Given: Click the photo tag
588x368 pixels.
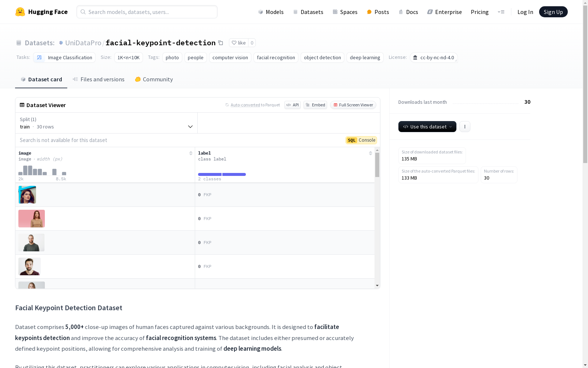Looking at the screenshot, I should [172, 57].
